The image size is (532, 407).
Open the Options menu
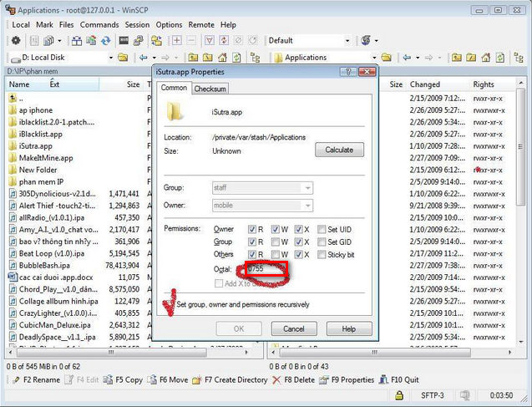click(x=169, y=25)
